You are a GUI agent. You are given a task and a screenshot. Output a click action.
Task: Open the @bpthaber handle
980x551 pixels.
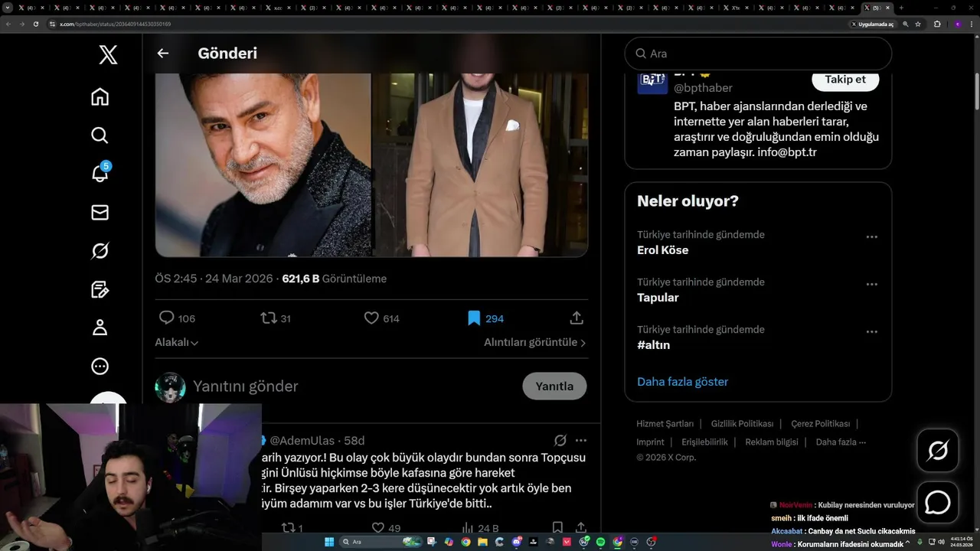(x=703, y=88)
